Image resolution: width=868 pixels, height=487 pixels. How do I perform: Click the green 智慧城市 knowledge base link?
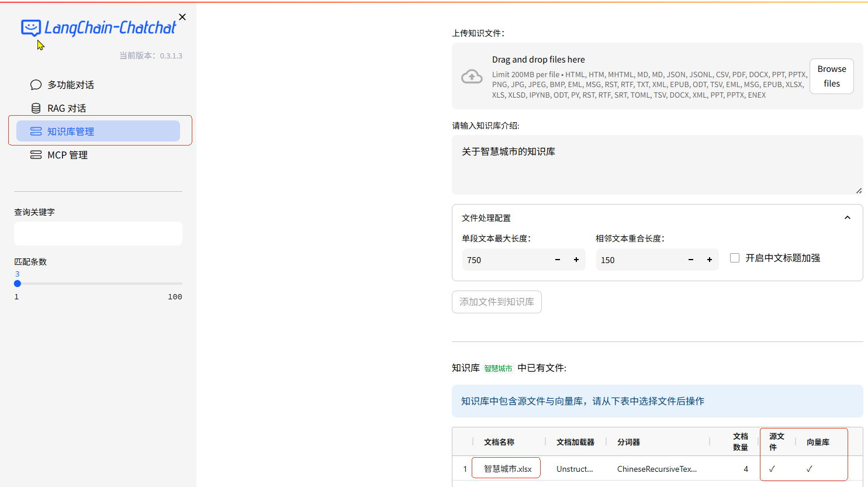point(498,368)
